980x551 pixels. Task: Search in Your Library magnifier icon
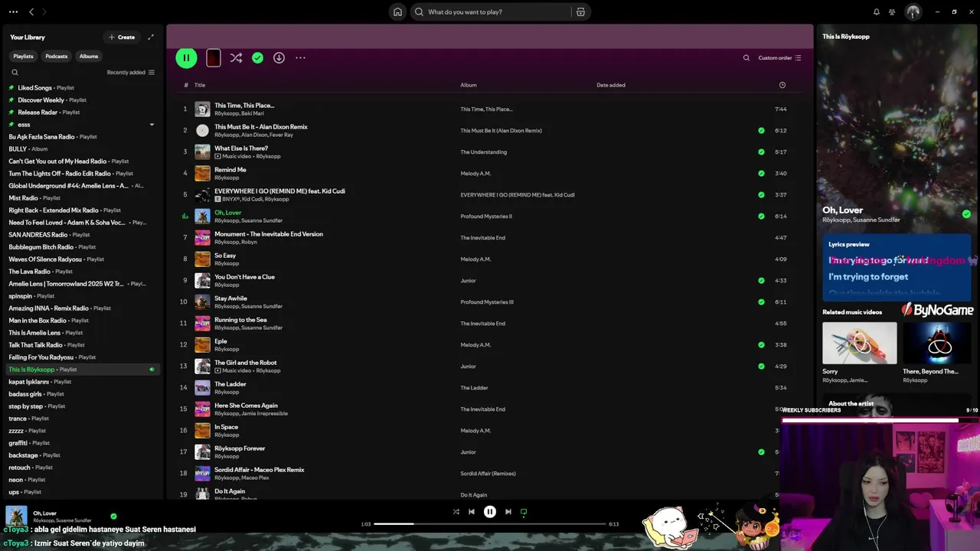(x=15, y=73)
